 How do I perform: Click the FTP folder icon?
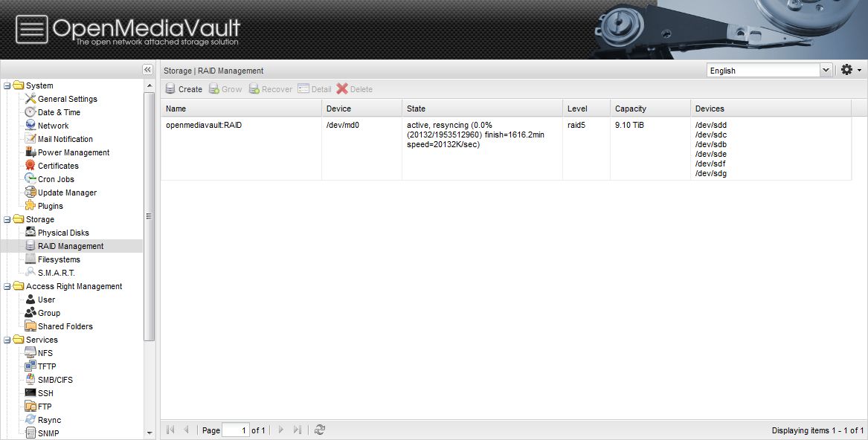[x=30, y=407]
